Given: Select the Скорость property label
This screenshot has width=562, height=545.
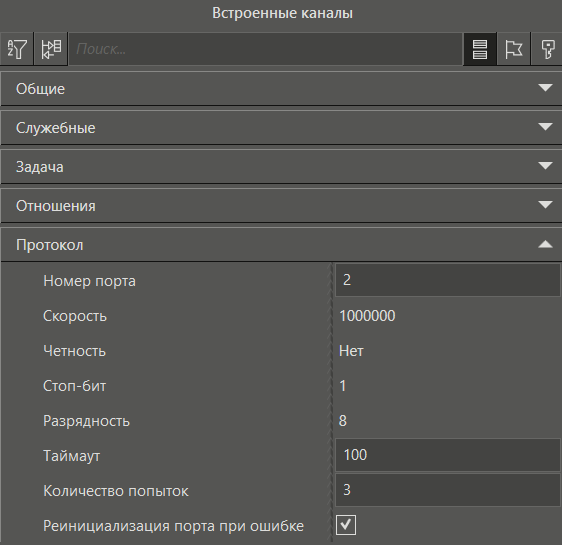Looking at the screenshot, I should [75, 316].
